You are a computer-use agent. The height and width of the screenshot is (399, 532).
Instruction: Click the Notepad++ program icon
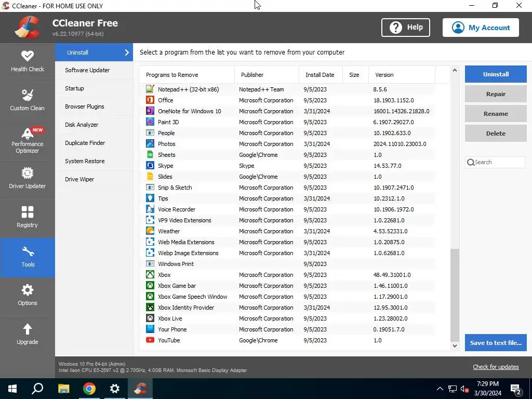coord(150,89)
